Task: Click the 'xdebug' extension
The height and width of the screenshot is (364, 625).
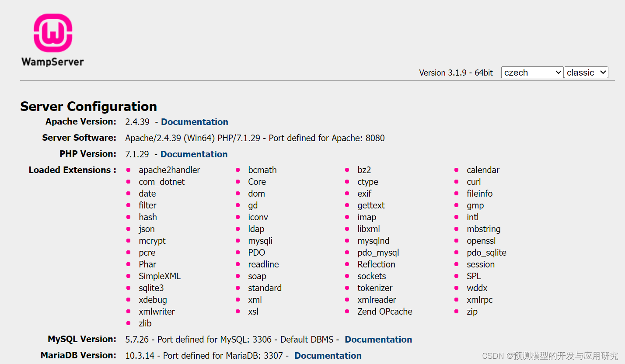Action: (x=153, y=300)
